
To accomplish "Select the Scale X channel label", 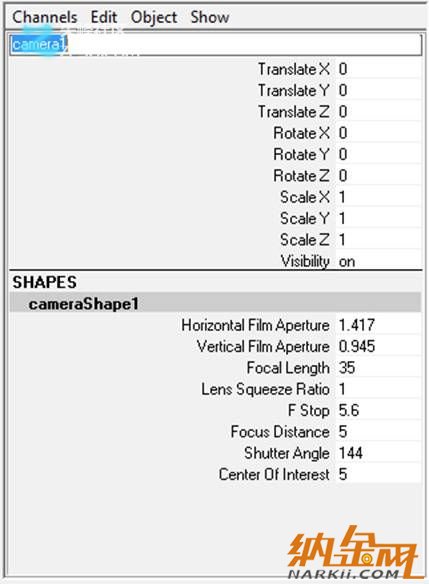I will coord(305,197).
